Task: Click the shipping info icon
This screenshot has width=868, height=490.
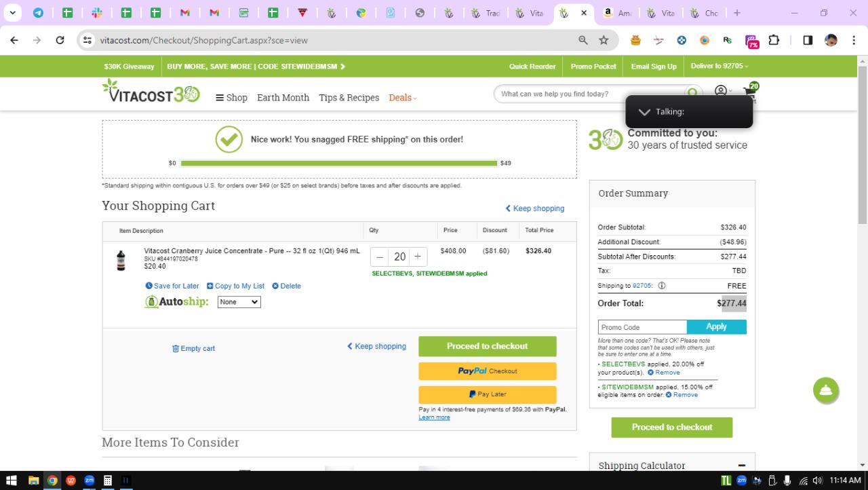Action: point(662,286)
